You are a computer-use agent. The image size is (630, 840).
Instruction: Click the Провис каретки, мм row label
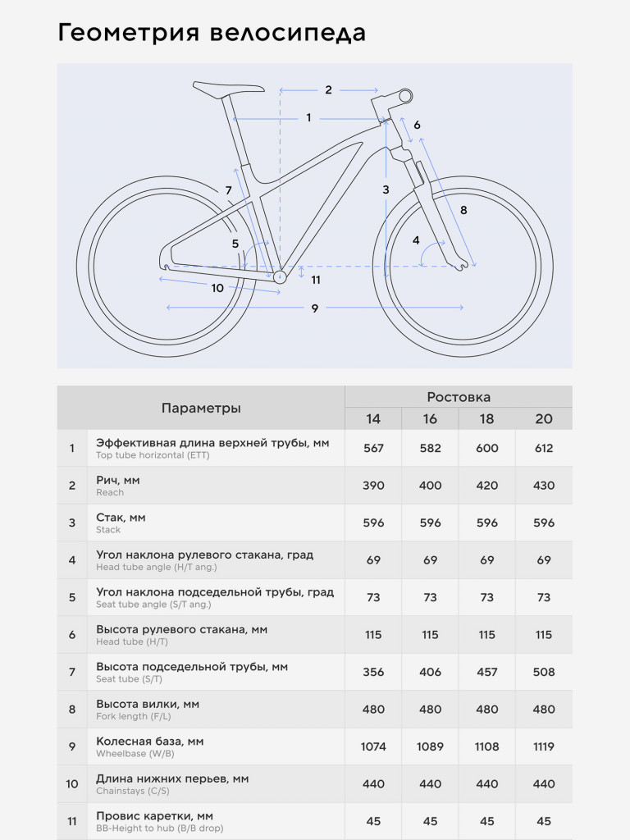point(154,816)
